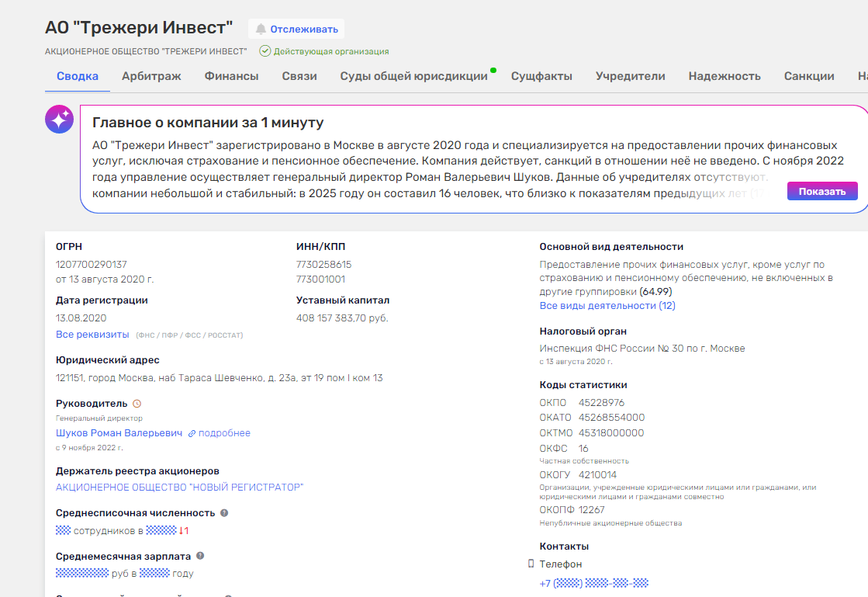
Task: Click the ОКОПФ code 12267
Action: click(591, 509)
